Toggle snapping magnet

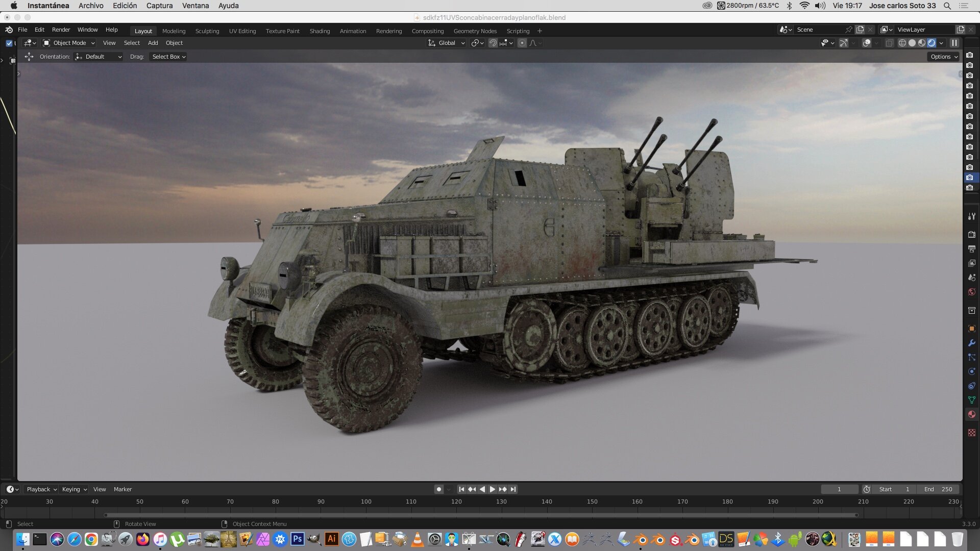[493, 43]
